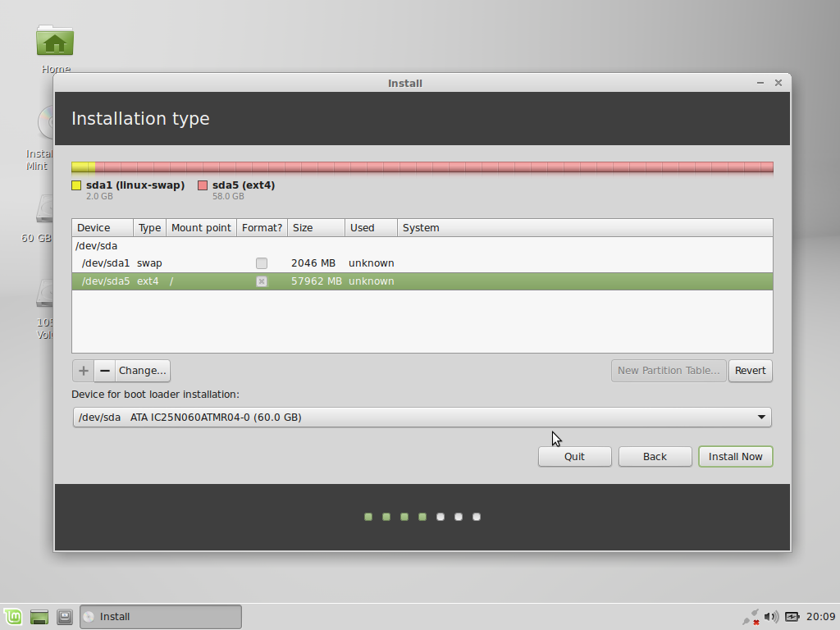Screen dimensions: 840x630
Task: Launch terminal icon in the taskbar
Action: pyautogui.click(x=65, y=617)
